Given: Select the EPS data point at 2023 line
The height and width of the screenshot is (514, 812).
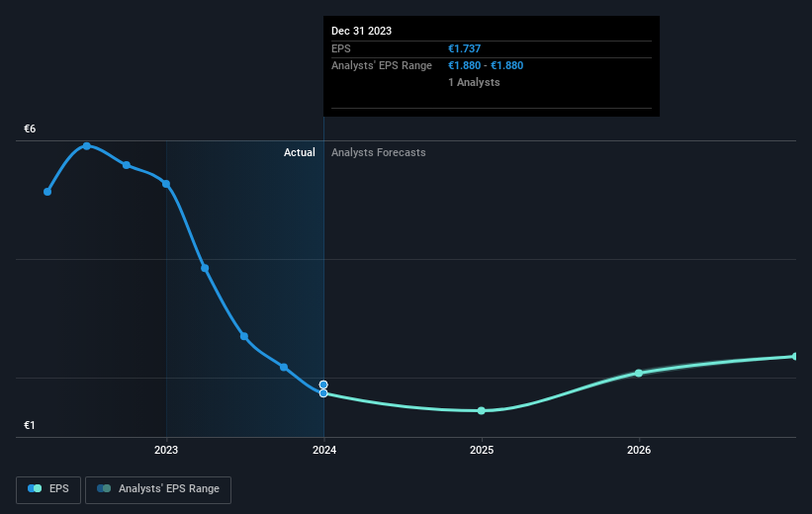Looking at the screenshot, I should point(166,184).
